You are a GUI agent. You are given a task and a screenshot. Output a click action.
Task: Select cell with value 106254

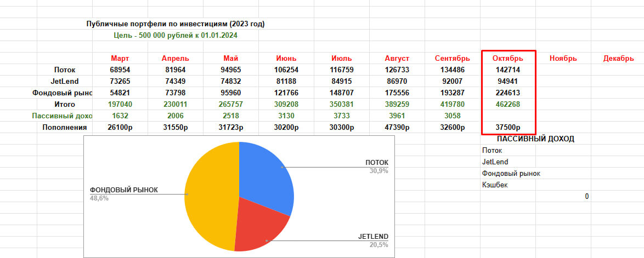coord(286,70)
